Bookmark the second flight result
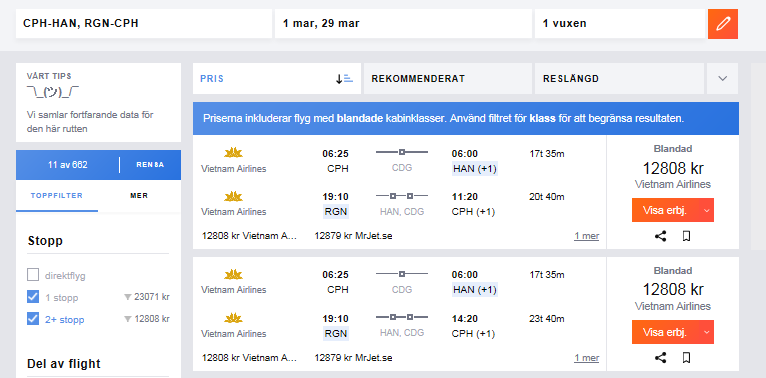766x378 pixels. point(686,358)
